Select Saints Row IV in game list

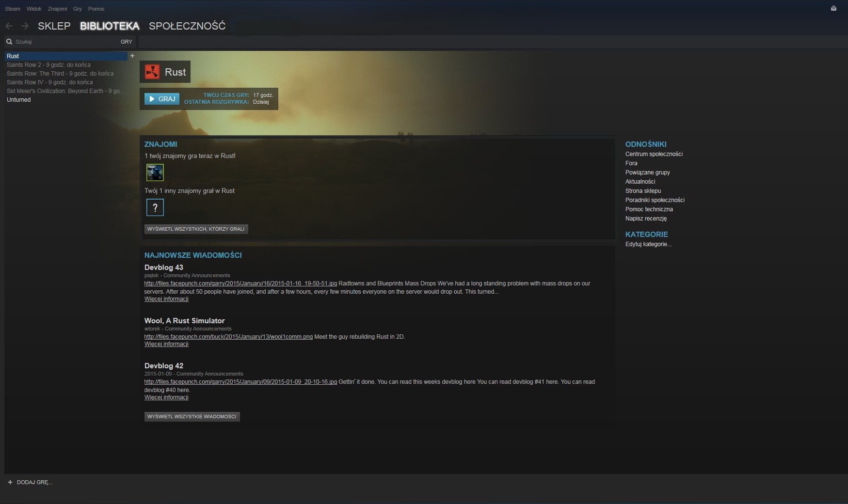click(x=66, y=82)
